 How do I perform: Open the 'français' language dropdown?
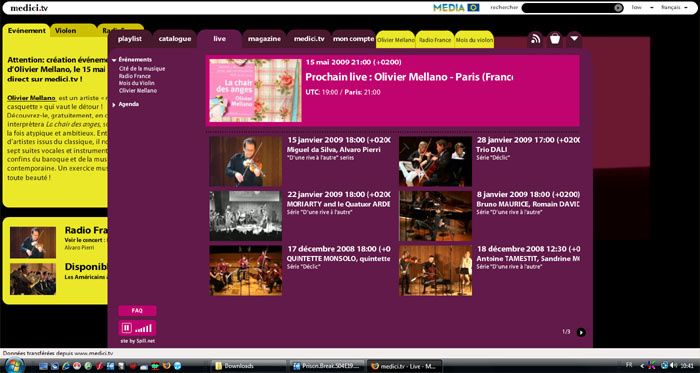[674, 8]
